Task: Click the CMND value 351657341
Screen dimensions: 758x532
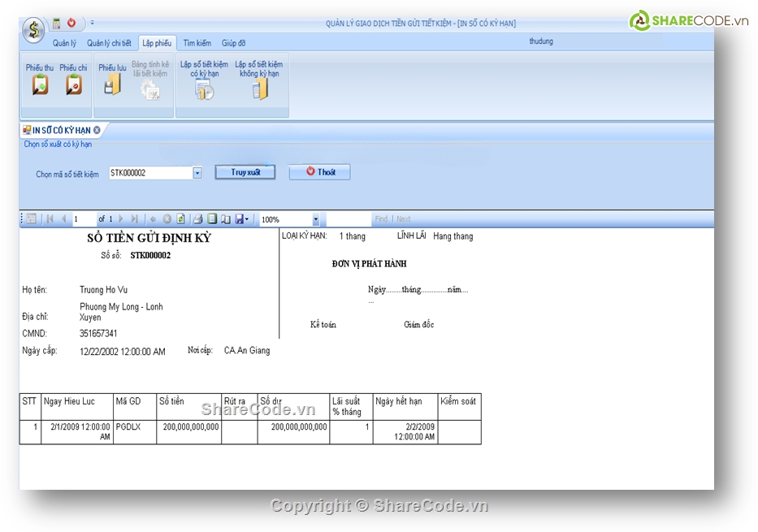Action: [98, 333]
